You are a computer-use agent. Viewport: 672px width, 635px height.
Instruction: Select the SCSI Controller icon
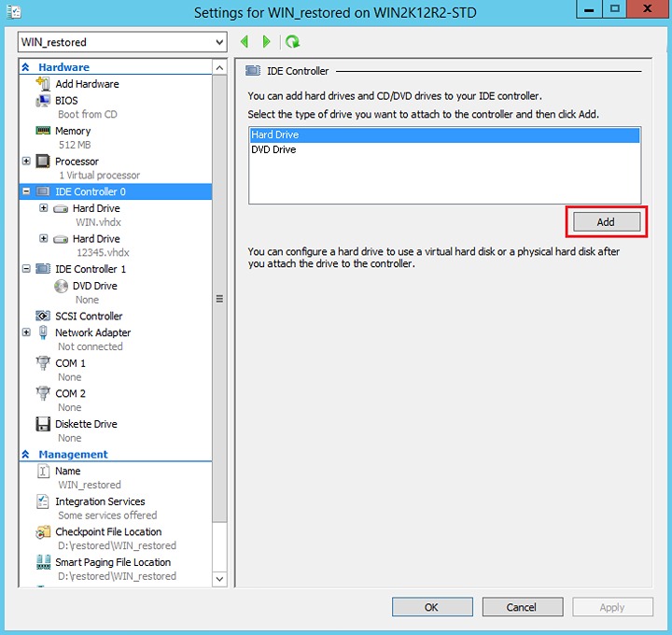coord(43,316)
